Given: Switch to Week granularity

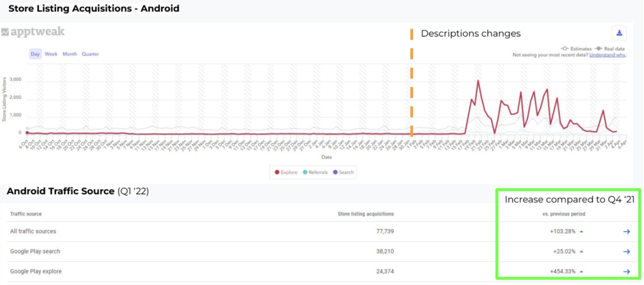Looking at the screenshot, I should pos(51,54).
